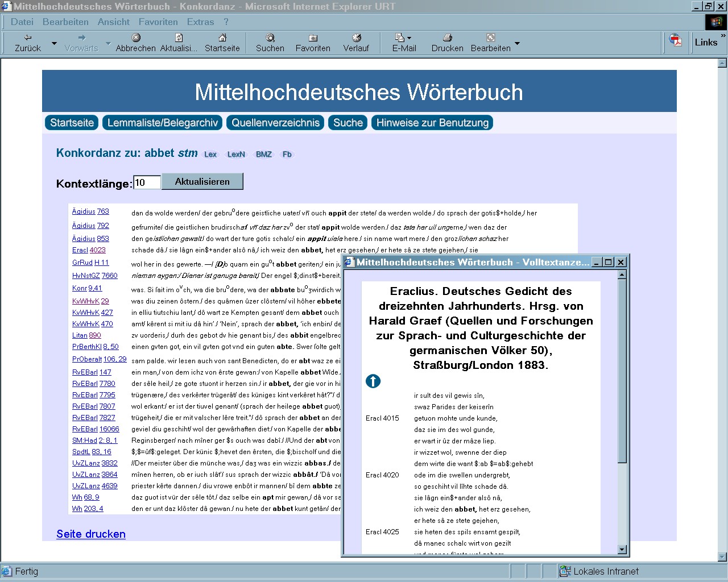The height and width of the screenshot is (582, 728).
Task: Open the ? help menu
Action: pos(226,22)
